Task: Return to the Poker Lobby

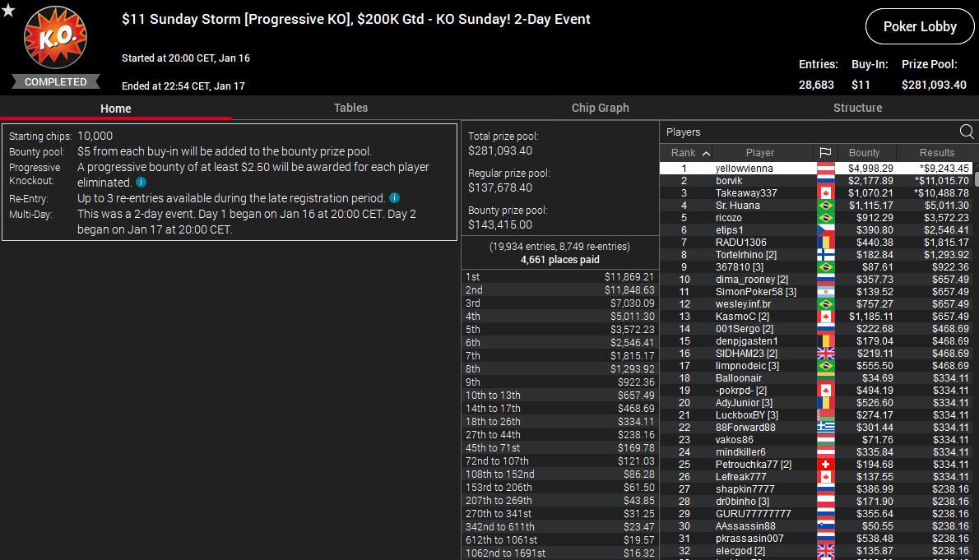Action: pos(919,26)
